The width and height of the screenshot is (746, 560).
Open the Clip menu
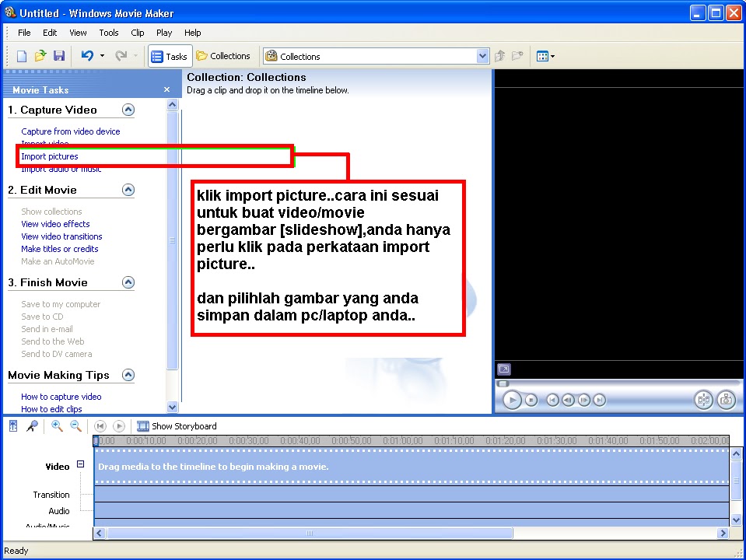click(x=138, y=33)
